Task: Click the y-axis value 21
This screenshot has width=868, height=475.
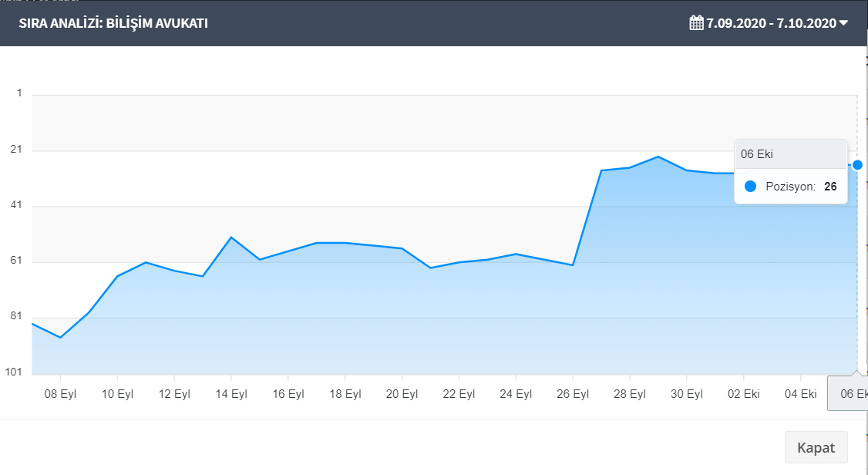Action: (x=16, y=149)
